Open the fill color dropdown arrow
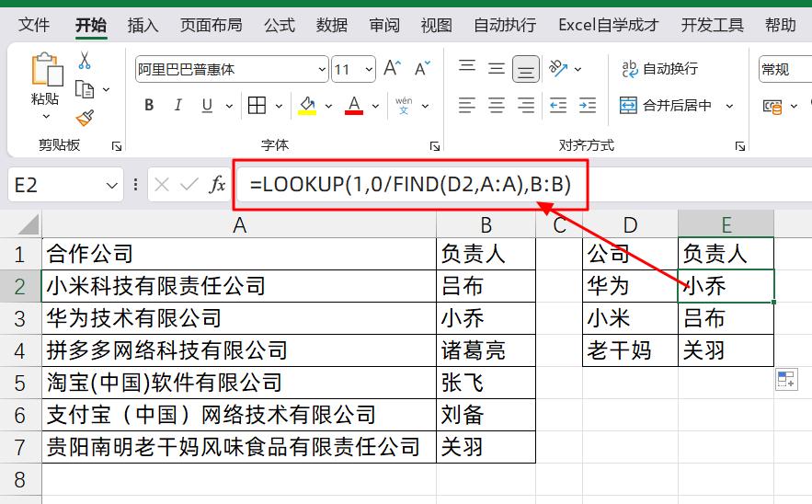The width and height of the screenshot is (812, 504). pos(328,106)
